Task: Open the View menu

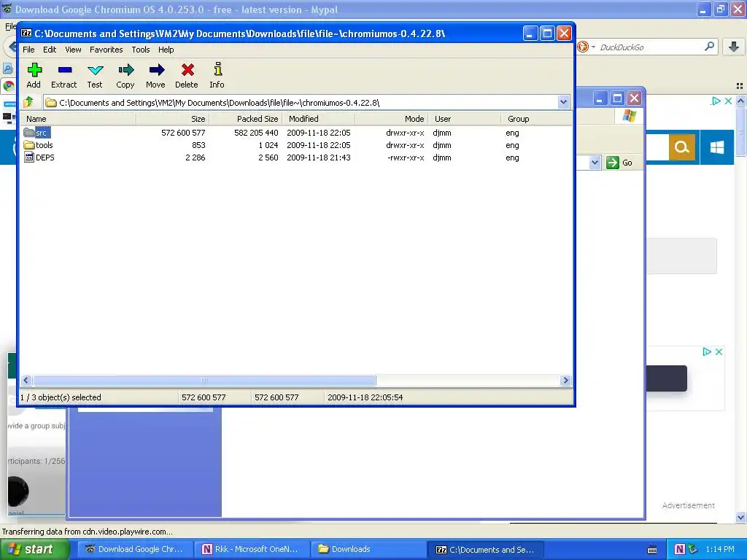Action: click(x=74, y=50)
